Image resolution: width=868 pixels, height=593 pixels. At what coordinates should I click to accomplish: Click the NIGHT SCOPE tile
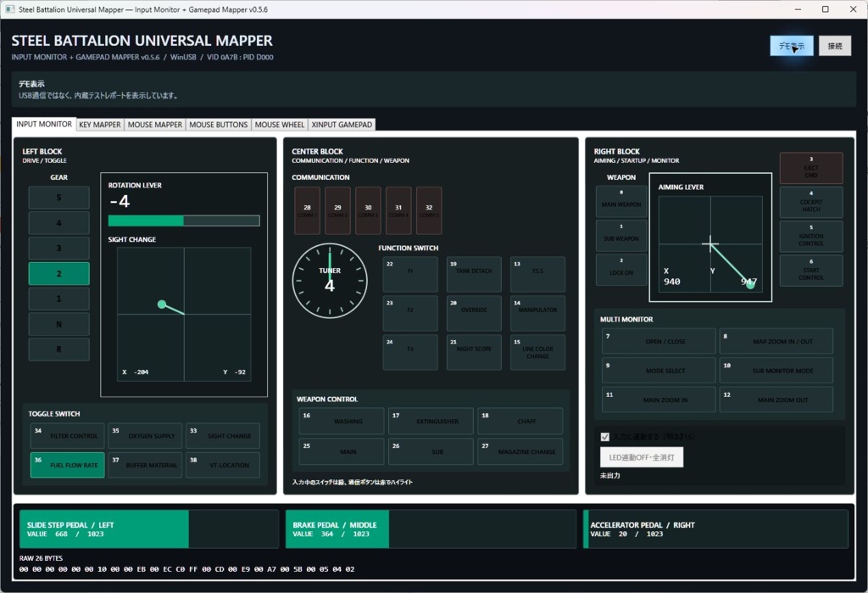474,352
